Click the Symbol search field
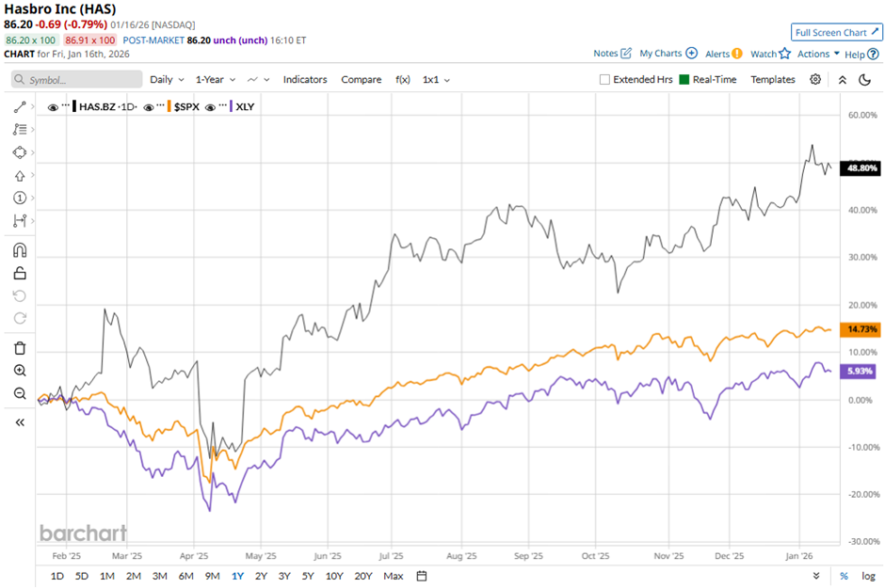 (x=77, y=79)
